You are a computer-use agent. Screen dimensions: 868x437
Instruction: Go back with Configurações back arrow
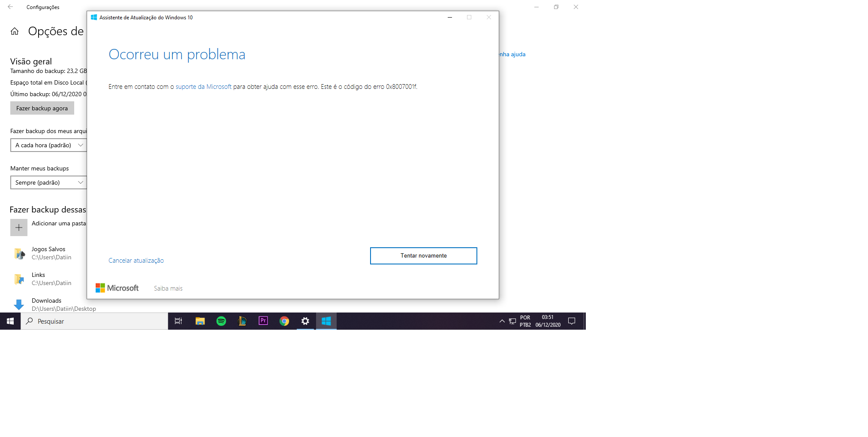[x=10, y=7]
